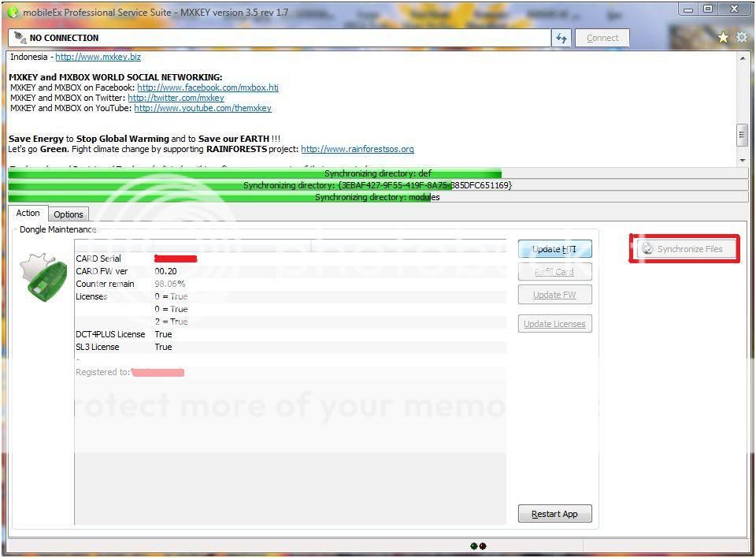Switch to the Action tab
Image resolution: width=756 pixels, height=558 pixels.
point(28,213)
